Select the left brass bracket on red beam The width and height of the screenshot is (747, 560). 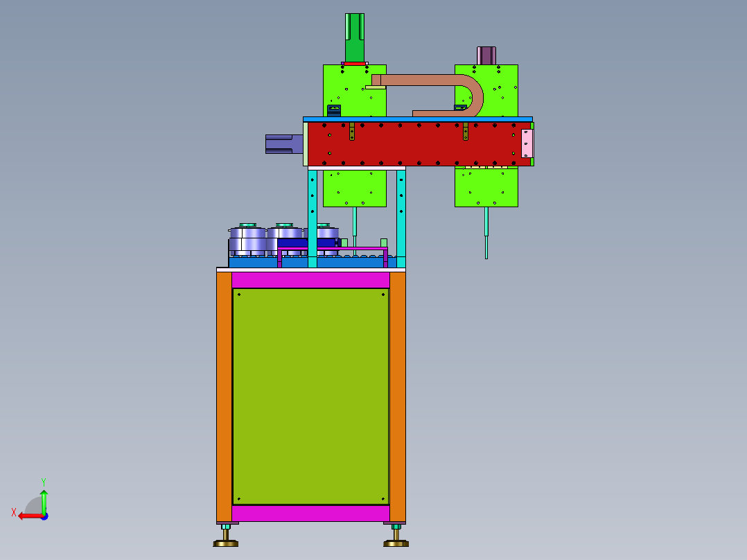[x=352, y=132]
